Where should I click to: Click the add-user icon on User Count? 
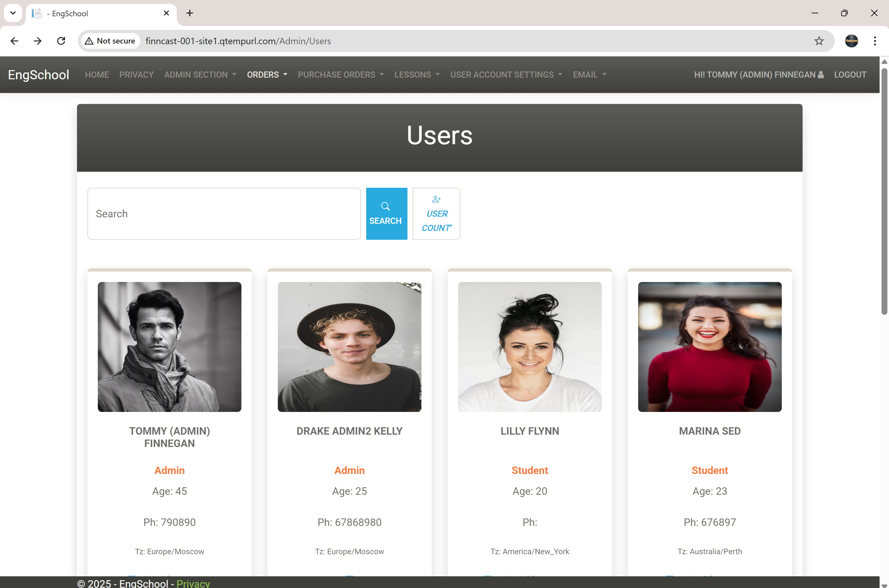coord(436,199)
